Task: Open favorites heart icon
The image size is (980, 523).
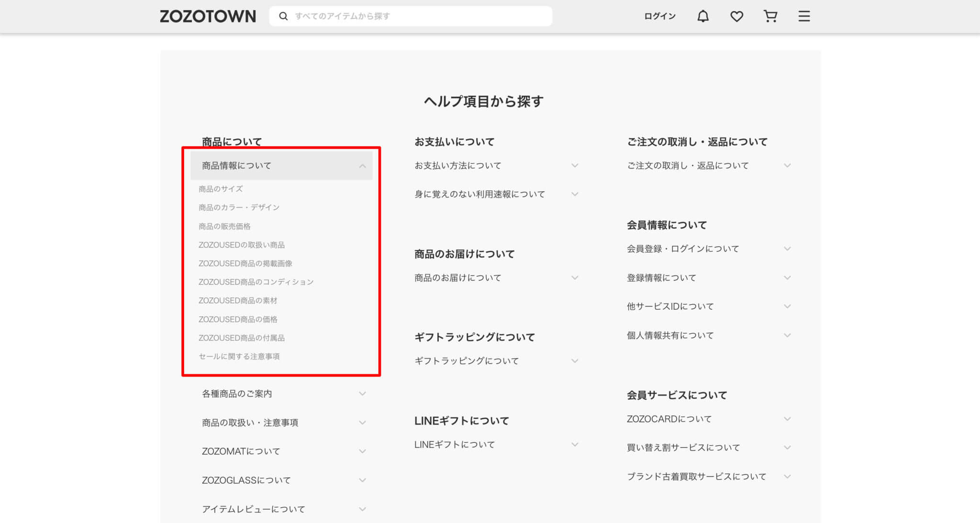Action: 736,16
